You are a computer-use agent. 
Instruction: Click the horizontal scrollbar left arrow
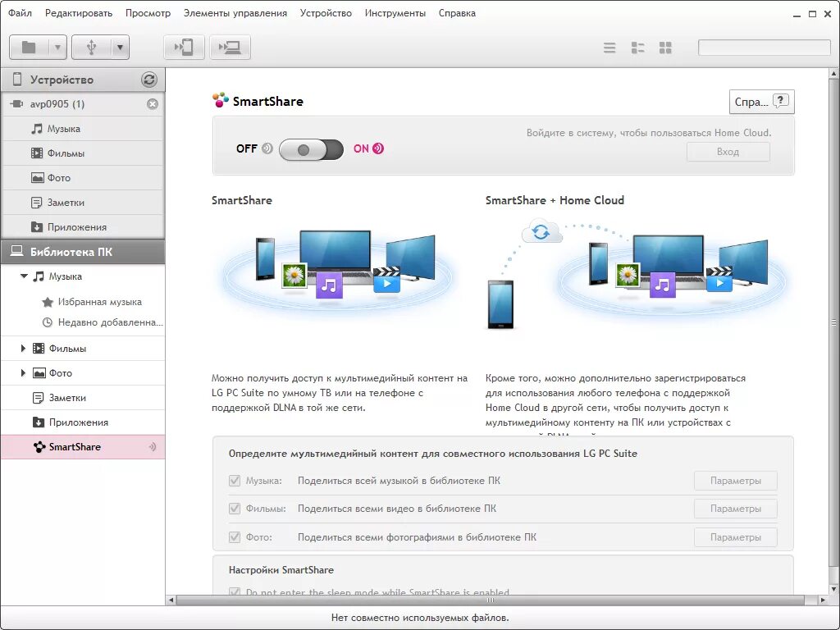171,600
